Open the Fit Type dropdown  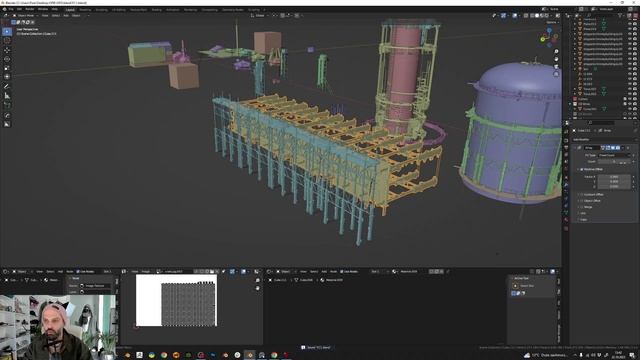(615, 155)
